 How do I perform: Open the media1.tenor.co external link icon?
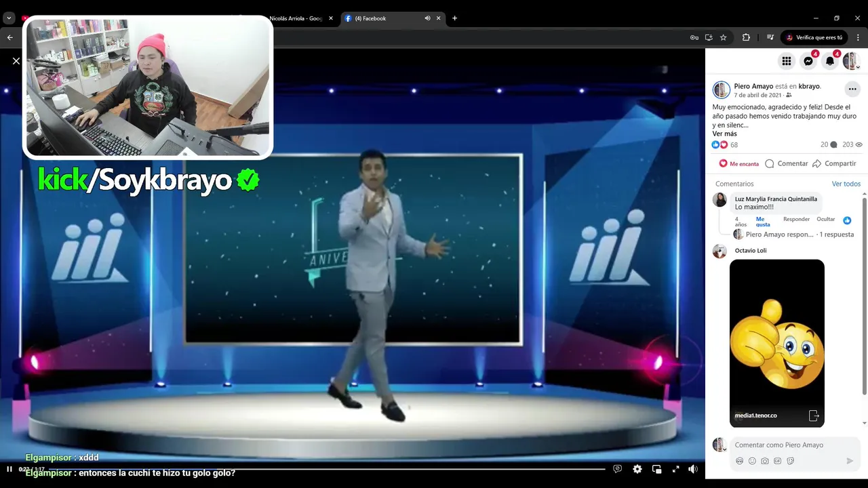[814, 415]
